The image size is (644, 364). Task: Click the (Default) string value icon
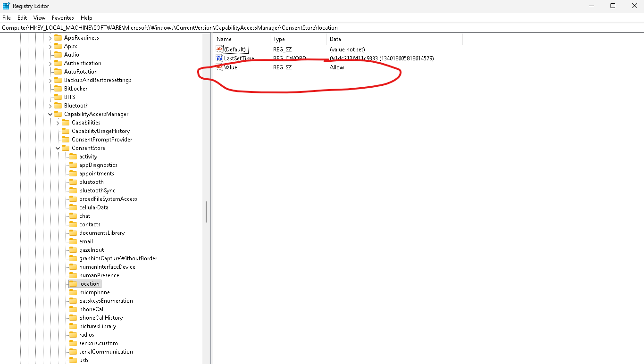point(219,49)
